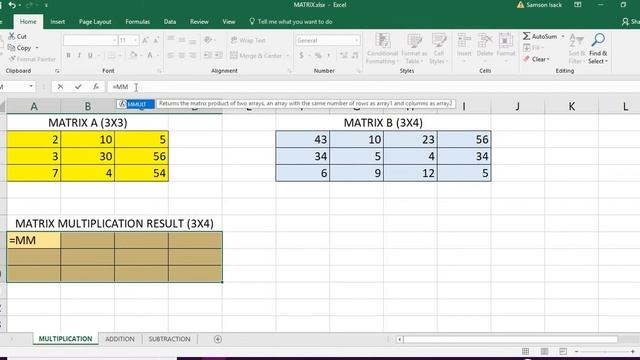This screenshot has width=640, height=360.
Task: Open Insert Function fx dialog
Action: pyautogui.click(x=96, y=87)
